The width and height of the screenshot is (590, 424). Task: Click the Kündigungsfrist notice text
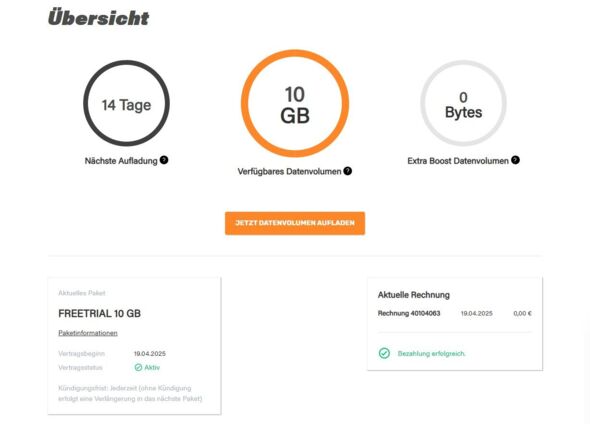coord(130,393)
